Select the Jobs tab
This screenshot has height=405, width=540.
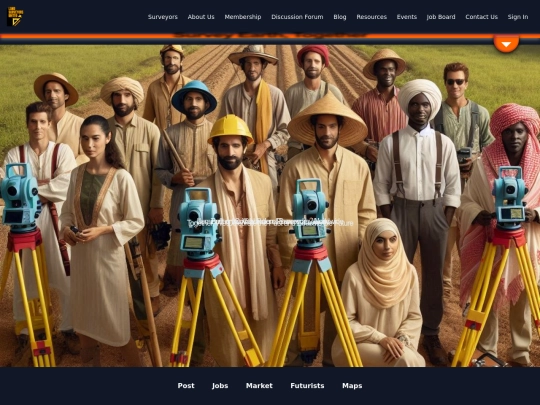220,386
